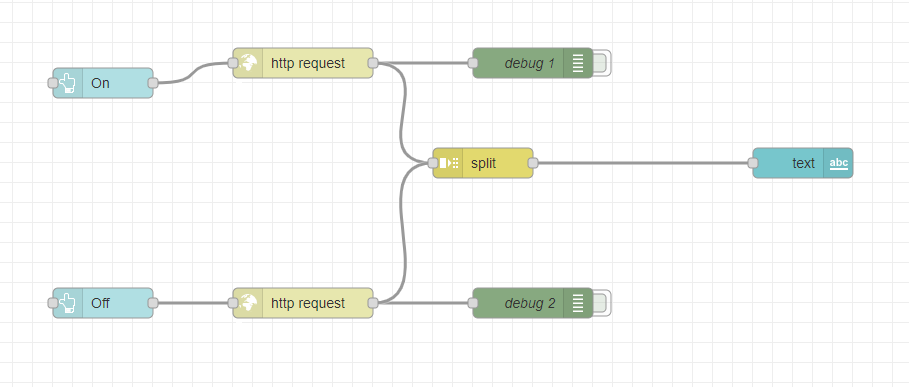Click globe icon on lower http request
The width and height of the screenshot is (909, 387).
click(249, 303)
